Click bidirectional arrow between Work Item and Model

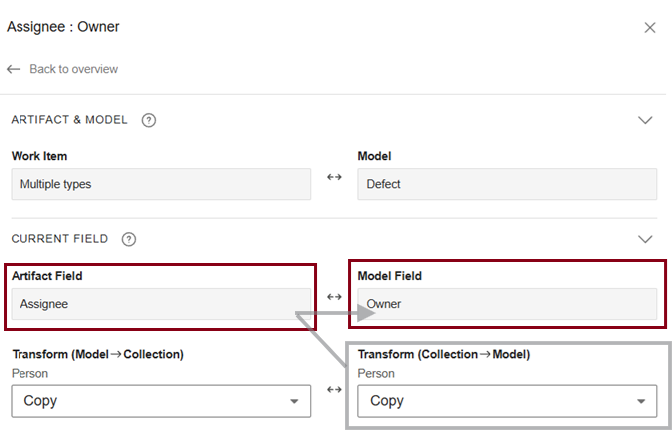[x=334, y=177]
